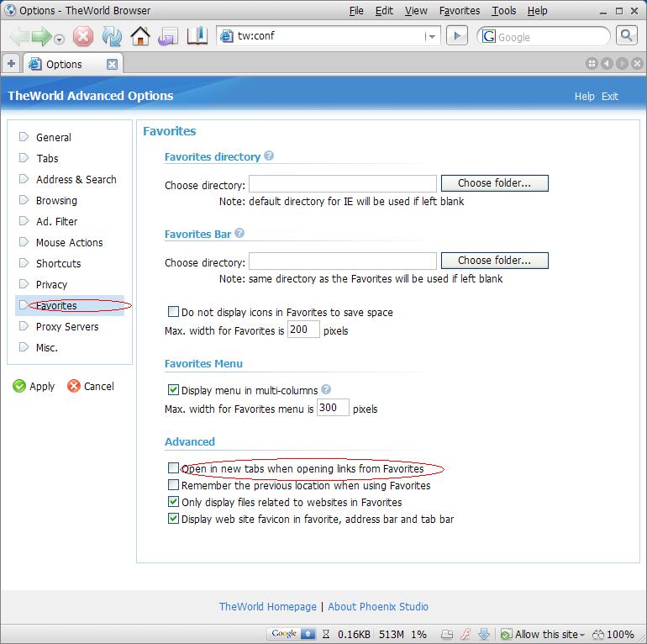Screen dimensions: 647x644
Task: Open TheWorld Homepage link
Action: [x=267, y=606]
